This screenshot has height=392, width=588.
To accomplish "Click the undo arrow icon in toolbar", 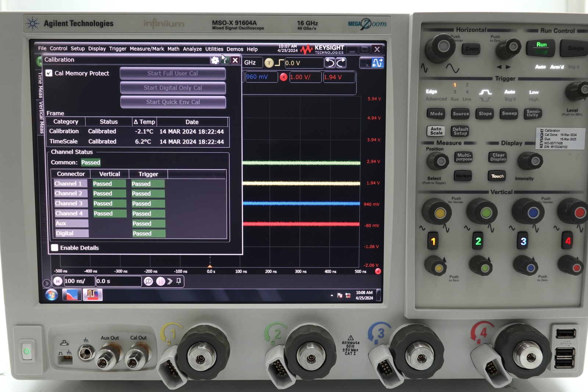I will pyautogui.click(x=330, y=63).
